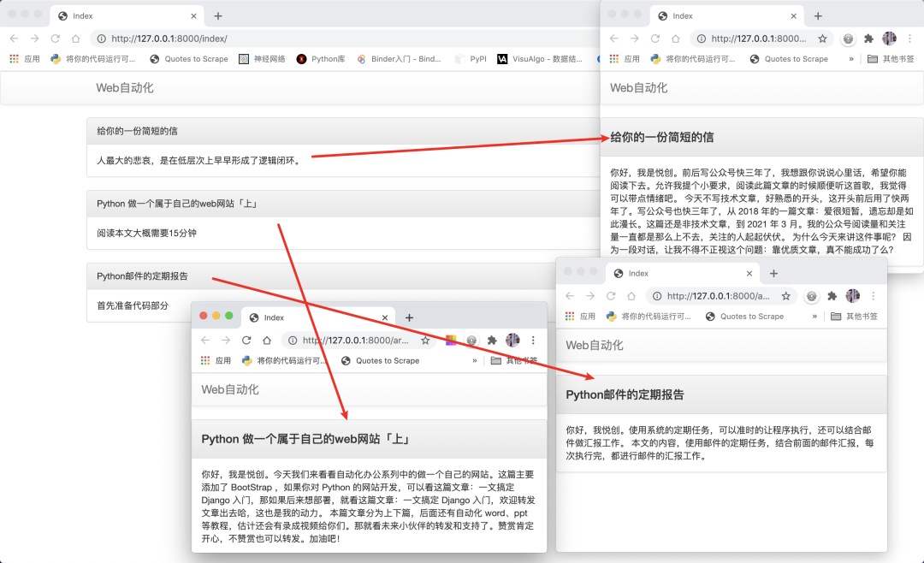Open 神经网络 bookmark

tap(263, 59)
